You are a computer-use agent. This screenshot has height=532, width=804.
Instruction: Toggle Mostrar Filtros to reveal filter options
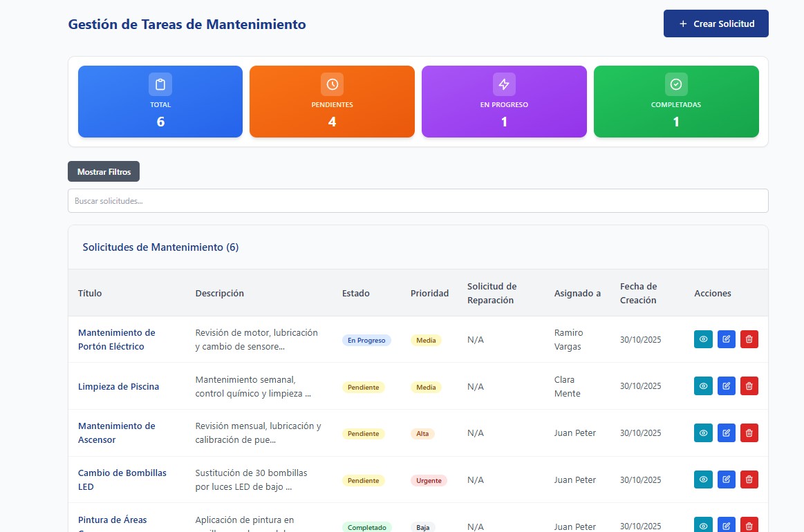[x=103, y=171]
